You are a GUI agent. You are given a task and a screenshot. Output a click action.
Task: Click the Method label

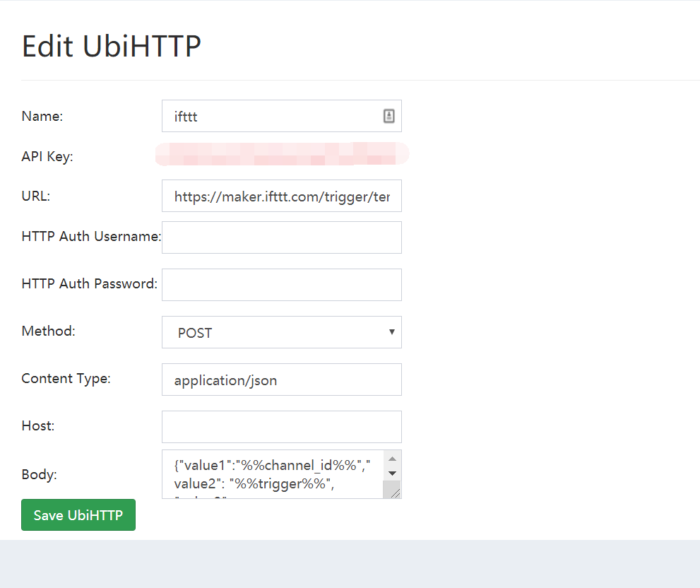pos(48,331)
